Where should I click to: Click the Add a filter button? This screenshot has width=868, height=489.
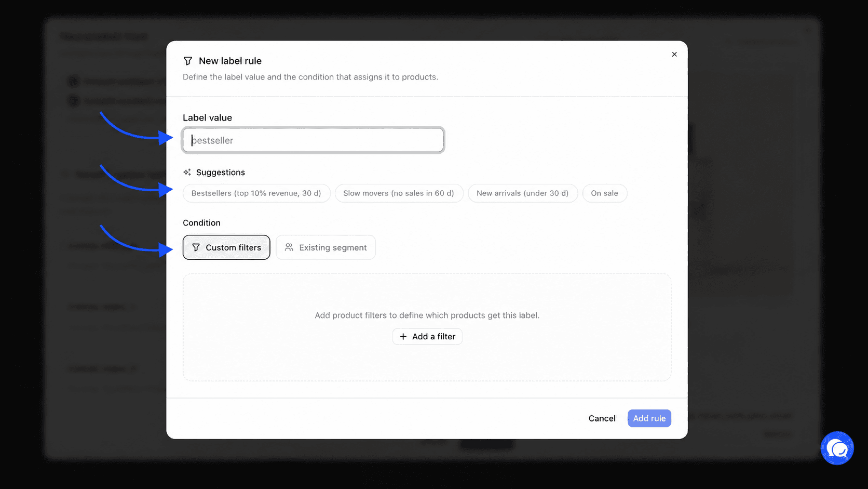[427, 336]
